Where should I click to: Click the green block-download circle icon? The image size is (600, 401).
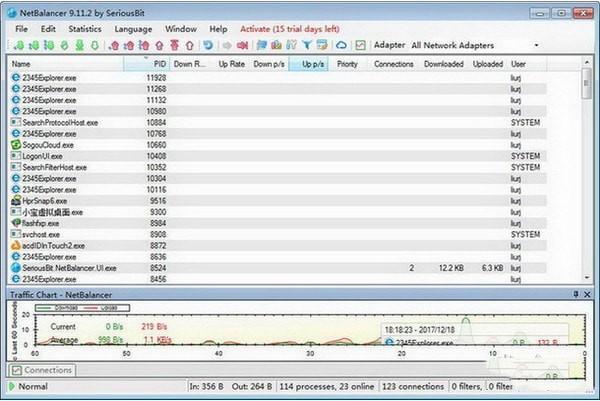[64, 46]
